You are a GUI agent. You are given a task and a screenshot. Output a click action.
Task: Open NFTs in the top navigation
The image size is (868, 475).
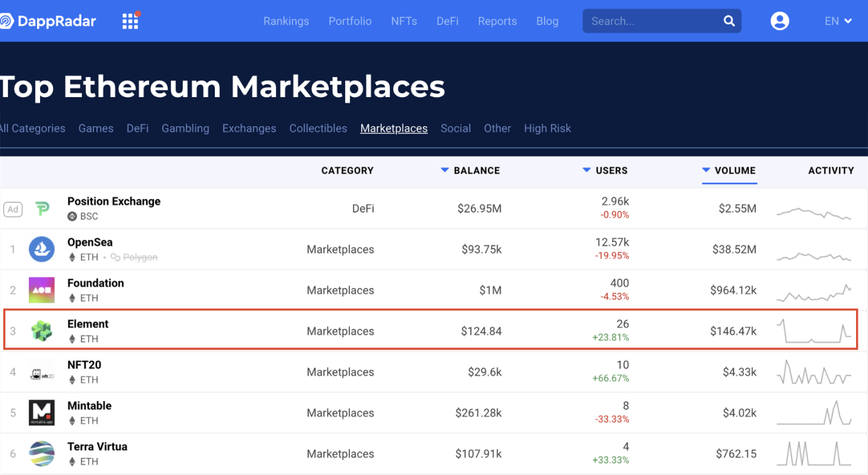tap(404, 21)
